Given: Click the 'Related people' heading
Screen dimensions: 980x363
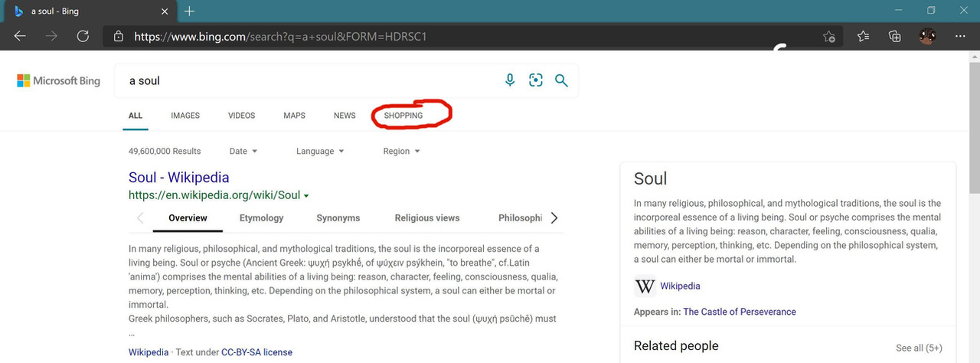Looking at the screenshot, I should (676, 346).
